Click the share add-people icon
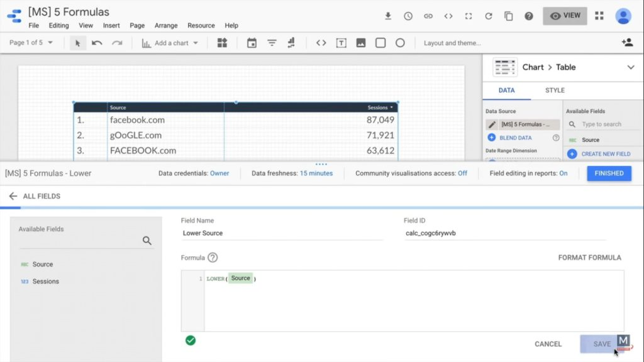The height and width of the screenshot is (362, 644). tap(626, 43)
